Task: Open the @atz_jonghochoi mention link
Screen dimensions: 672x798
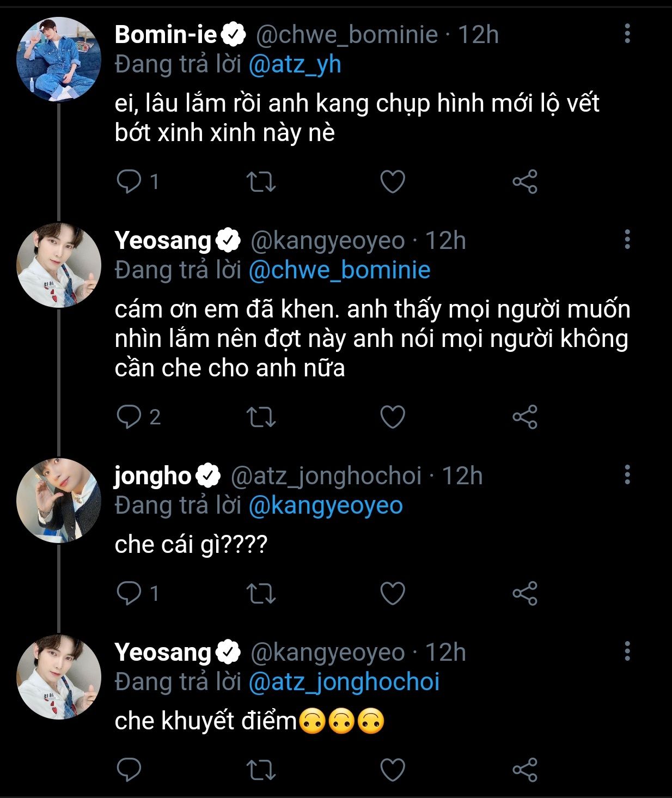Action: 344,682
